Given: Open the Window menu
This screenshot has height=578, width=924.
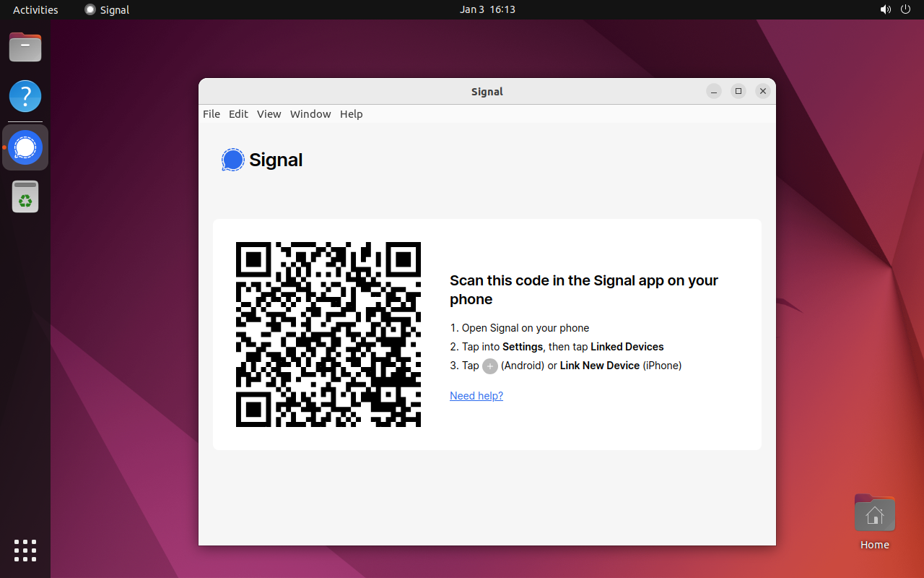Looking at the screenshot, I should point(310,114).
